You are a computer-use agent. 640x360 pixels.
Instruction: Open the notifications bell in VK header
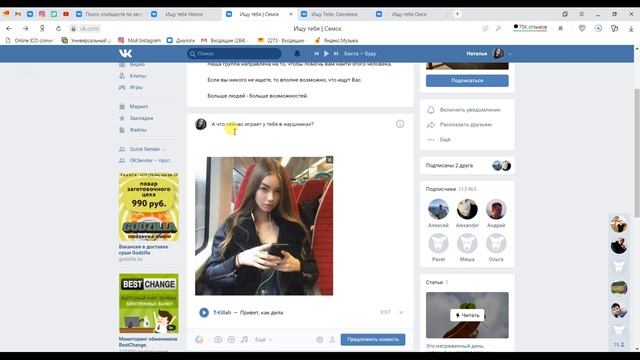click(297, 53)
